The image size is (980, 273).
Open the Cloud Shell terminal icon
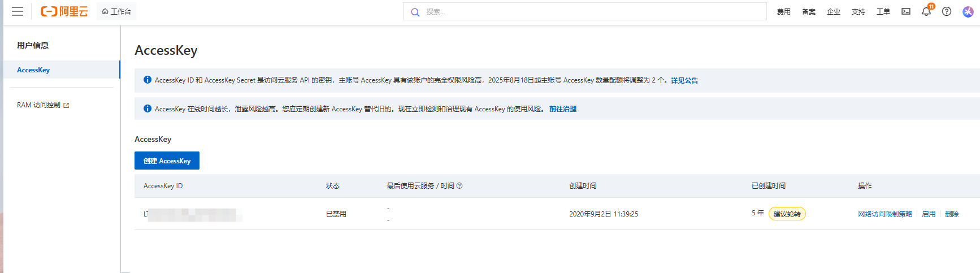pyautogui.click(x=906, y=11)
